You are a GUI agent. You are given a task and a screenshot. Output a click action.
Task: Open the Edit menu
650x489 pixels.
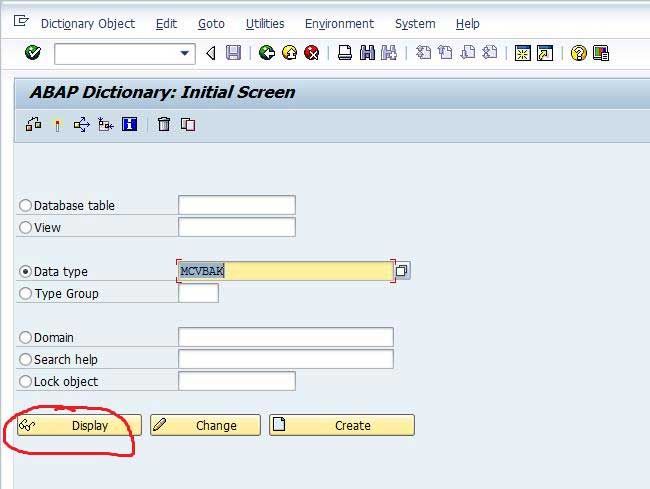(166, 24)
